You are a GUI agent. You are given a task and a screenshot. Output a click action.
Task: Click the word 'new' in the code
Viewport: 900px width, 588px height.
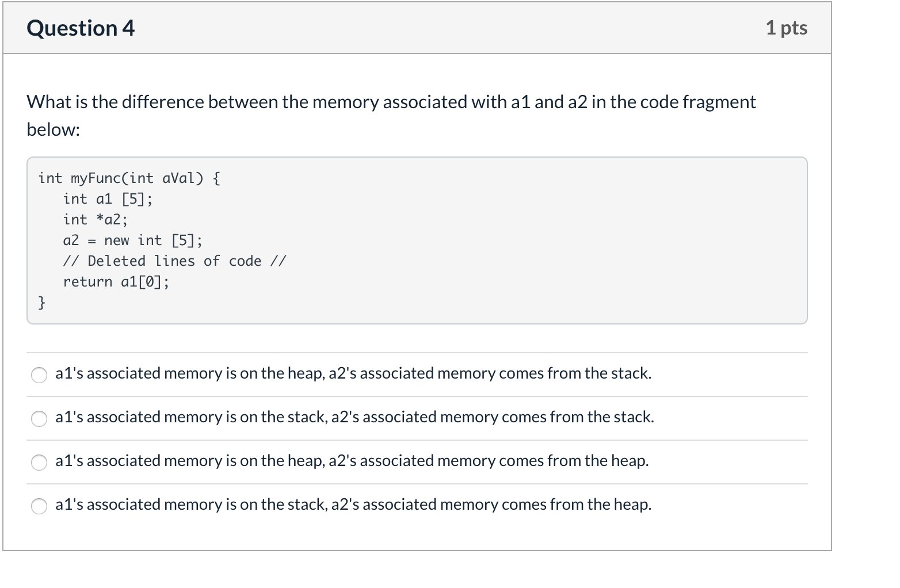point(117,240)
